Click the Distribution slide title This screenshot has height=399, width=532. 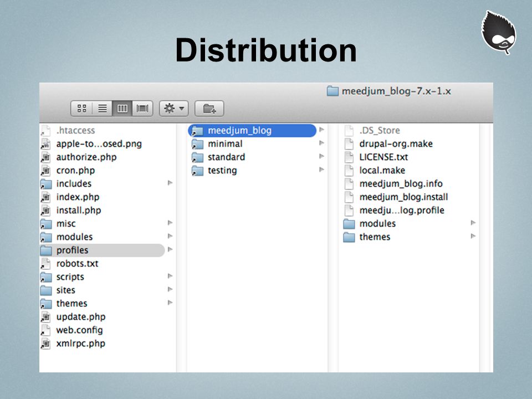coord(266,50)
